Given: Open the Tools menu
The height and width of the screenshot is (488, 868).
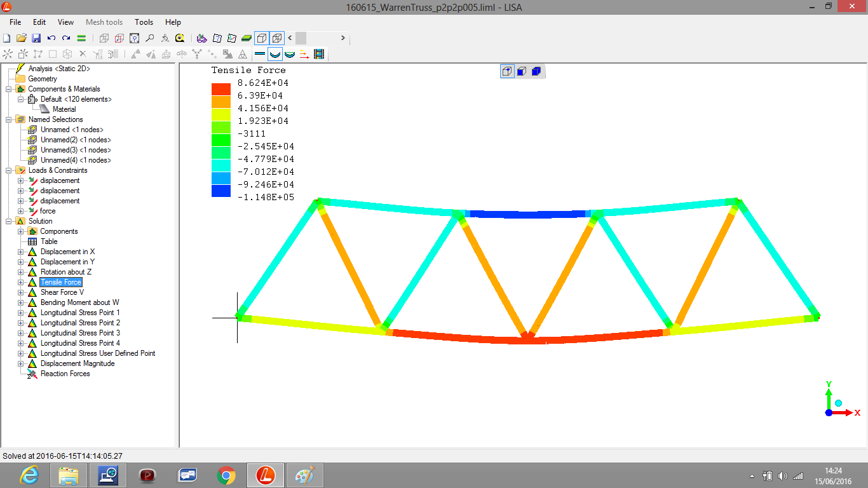Looking at the screenshot, I should [144, 22].
